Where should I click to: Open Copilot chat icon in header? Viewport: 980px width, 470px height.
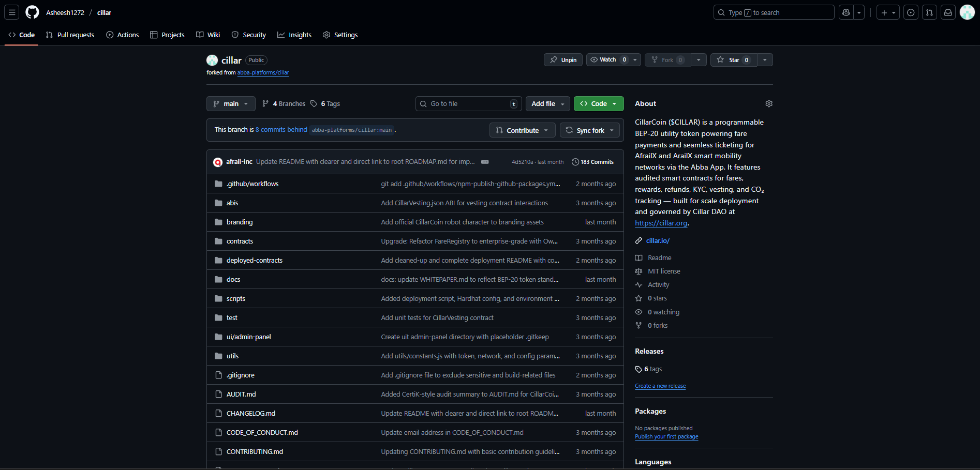point(846,12)
